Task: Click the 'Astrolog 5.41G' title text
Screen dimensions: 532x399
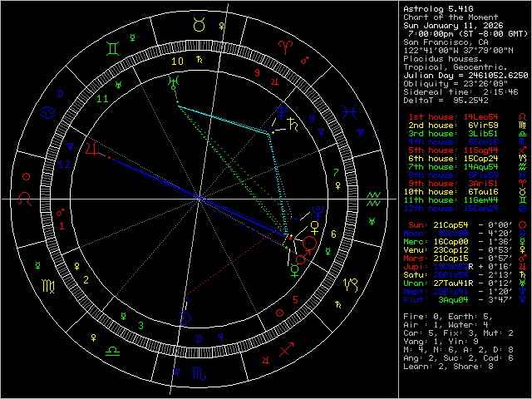Action: coord(438,9)
